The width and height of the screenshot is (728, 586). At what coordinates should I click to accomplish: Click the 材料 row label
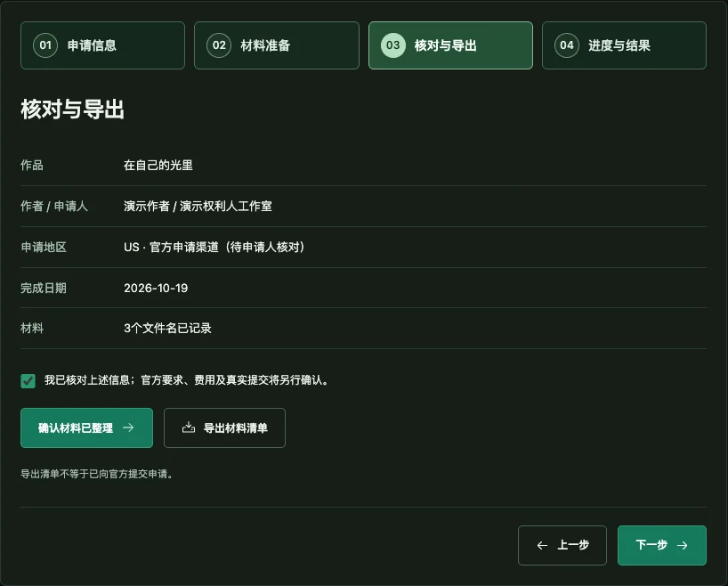tap(31, 328)
